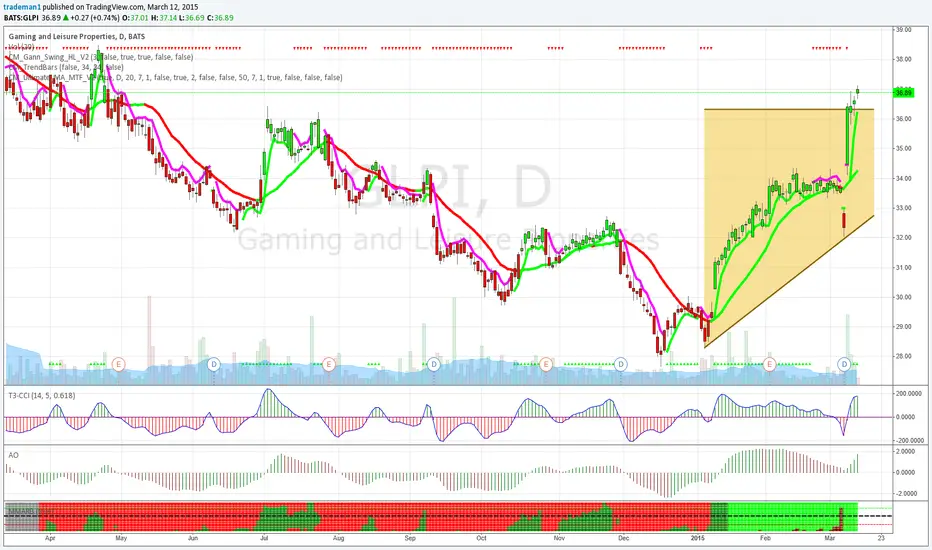This screenshot has width=932, height=550.
Task: Click the 31.00 price axis label
Action: [x=903, y=267]
